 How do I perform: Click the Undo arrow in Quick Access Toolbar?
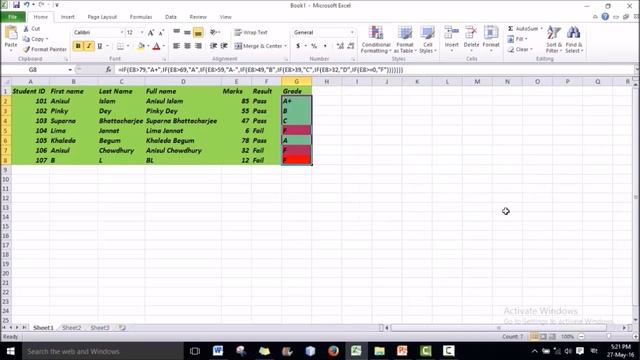tap(27, 5)
